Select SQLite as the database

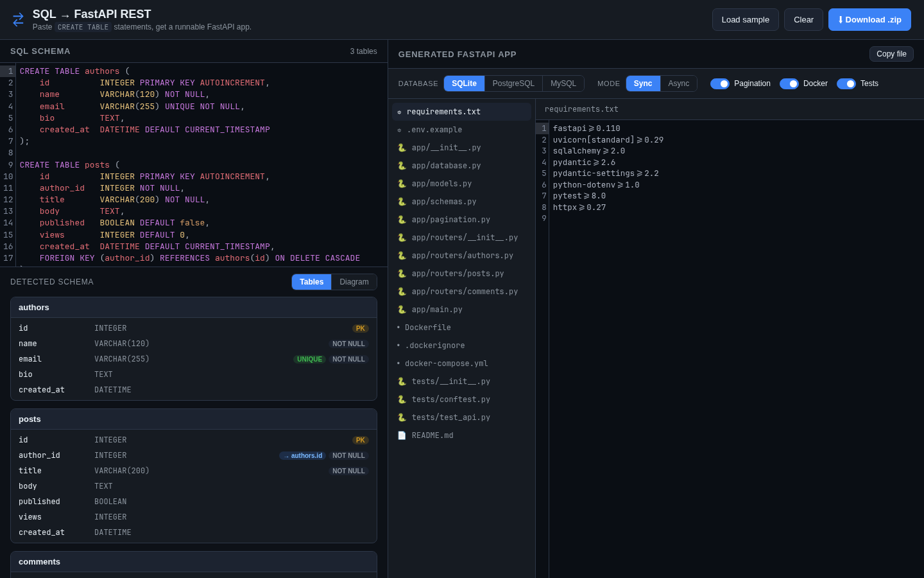(464, 83)
